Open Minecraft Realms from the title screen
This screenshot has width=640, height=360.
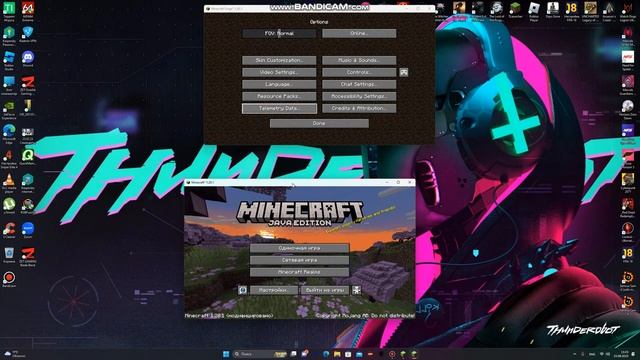pos(299,272)
